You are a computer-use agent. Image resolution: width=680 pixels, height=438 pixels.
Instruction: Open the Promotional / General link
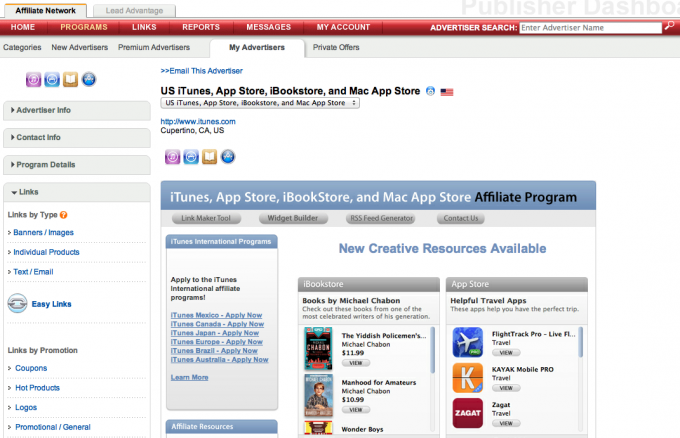click(53, 427)
